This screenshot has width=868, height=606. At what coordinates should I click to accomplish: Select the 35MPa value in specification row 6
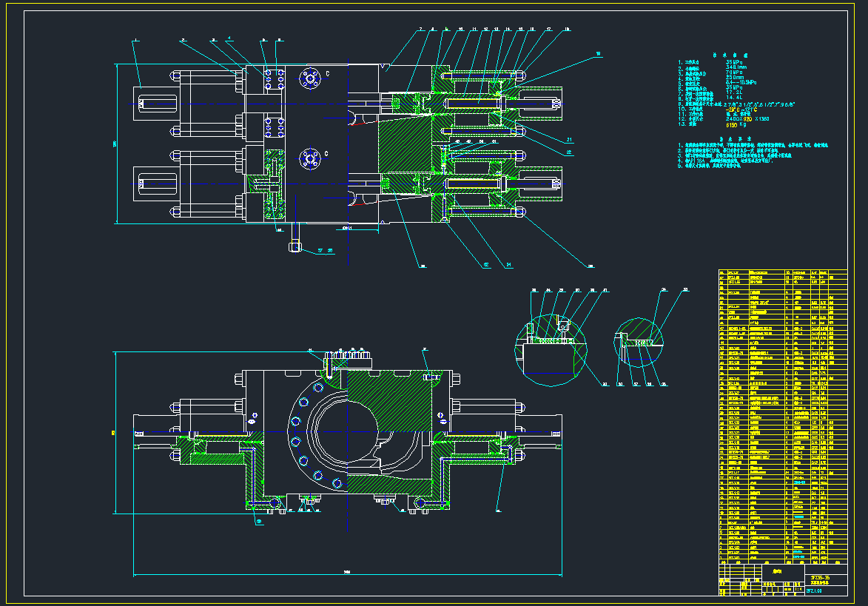click(734, 87)
